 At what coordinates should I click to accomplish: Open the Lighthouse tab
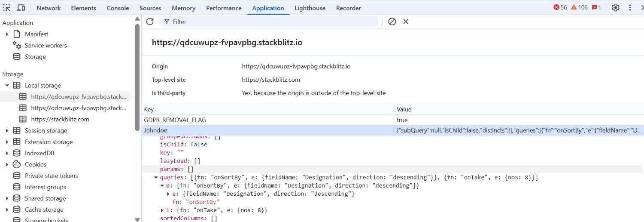(x=310, y=8)
